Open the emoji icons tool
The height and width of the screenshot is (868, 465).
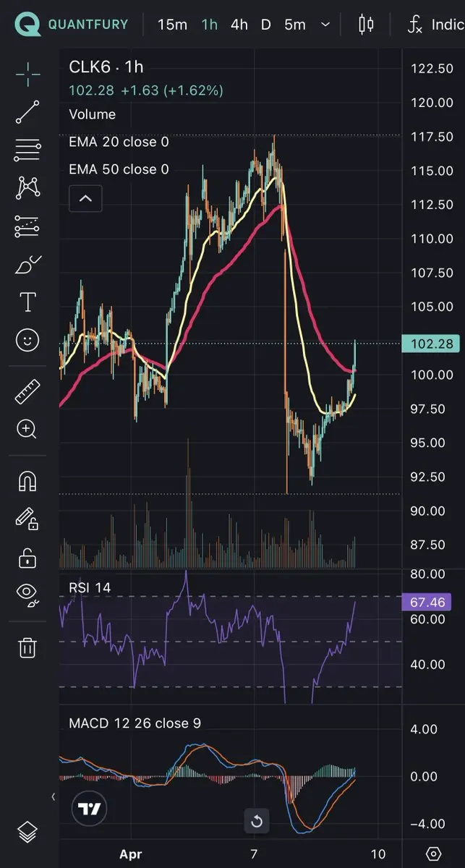click(27, 341)
